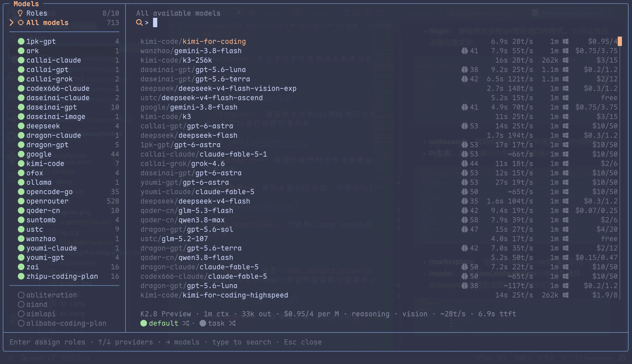Select the qoder-cn/qwen3.8-max model

pos(379,220)
